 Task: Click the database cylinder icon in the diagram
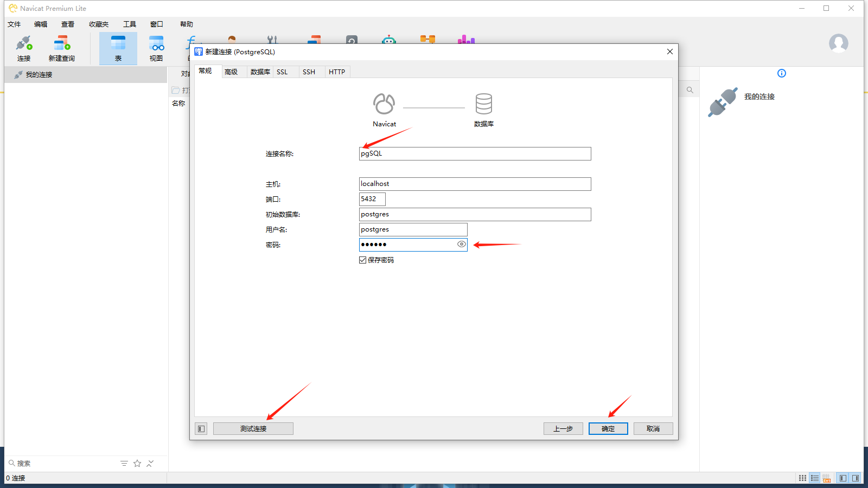point(484,104)
